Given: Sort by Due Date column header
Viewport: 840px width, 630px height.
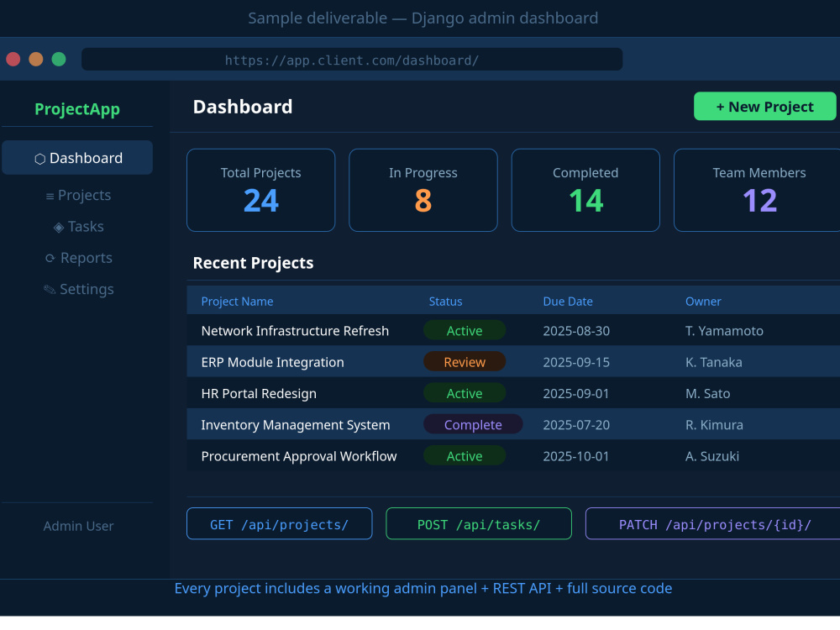Looking at the screenshot, I should (568, 302).
